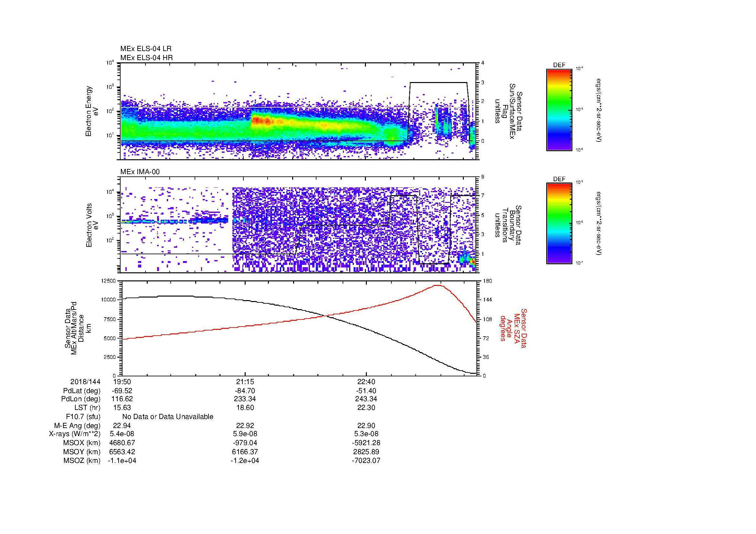Click the X-rays value '5.3e-08'
Image resolution: width=756 pixels, height=534 pixels.
pyautogui.click(x=366, y=434)
